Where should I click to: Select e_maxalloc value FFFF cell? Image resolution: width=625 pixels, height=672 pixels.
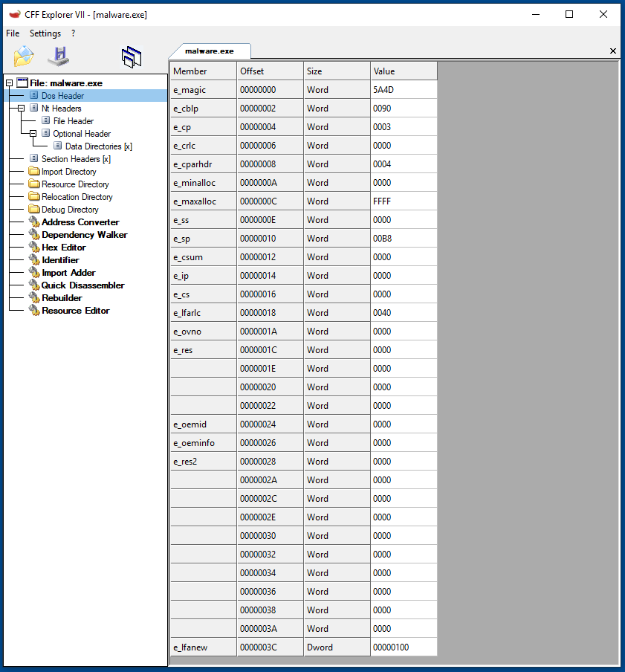click(404, 201)
